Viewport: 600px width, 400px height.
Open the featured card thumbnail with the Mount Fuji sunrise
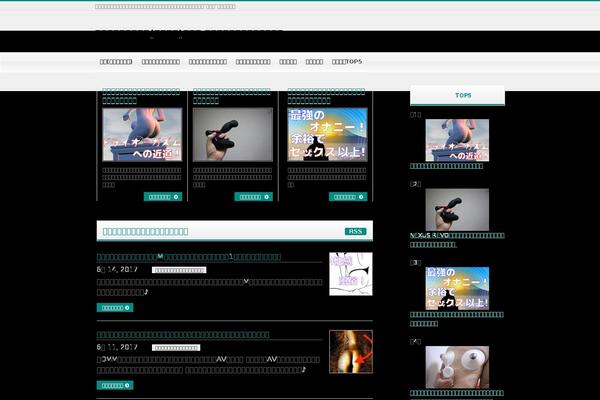point(327,134)
